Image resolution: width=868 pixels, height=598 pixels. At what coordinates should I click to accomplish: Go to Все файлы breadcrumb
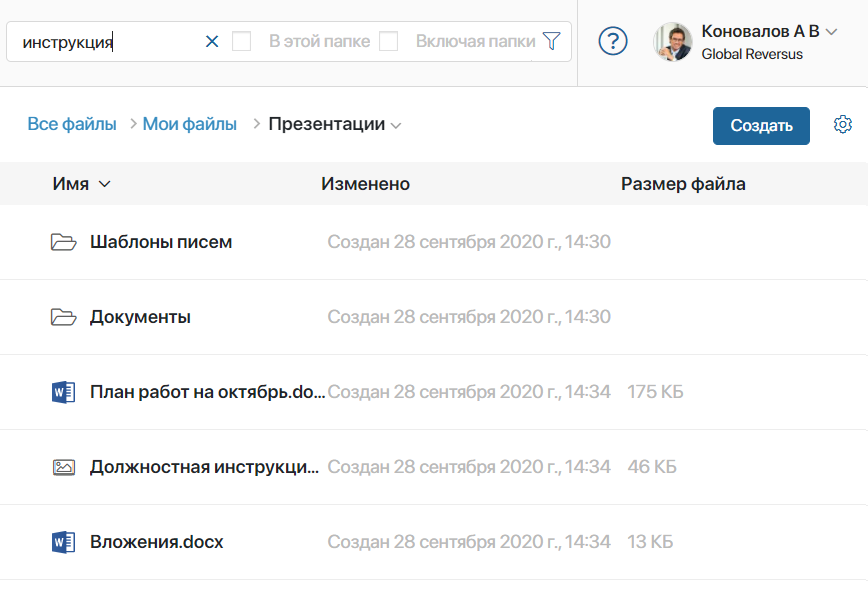tap(72, 124)
